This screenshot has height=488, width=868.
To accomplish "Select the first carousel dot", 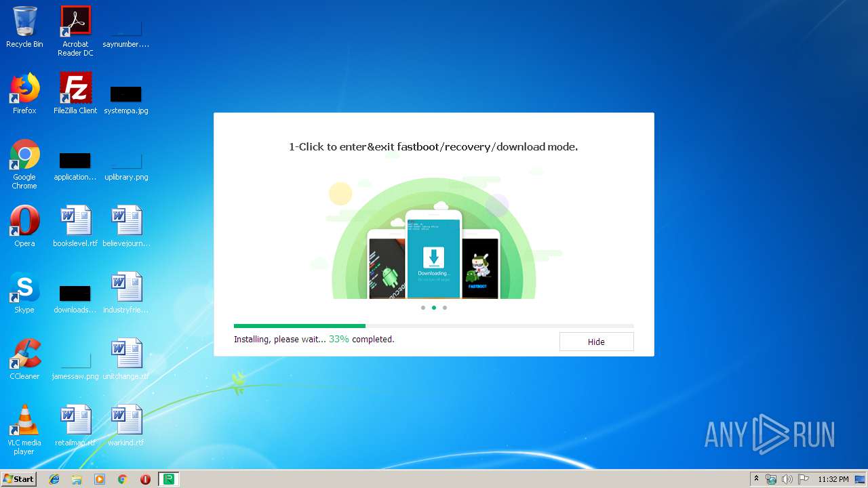I will coord(423,308).
